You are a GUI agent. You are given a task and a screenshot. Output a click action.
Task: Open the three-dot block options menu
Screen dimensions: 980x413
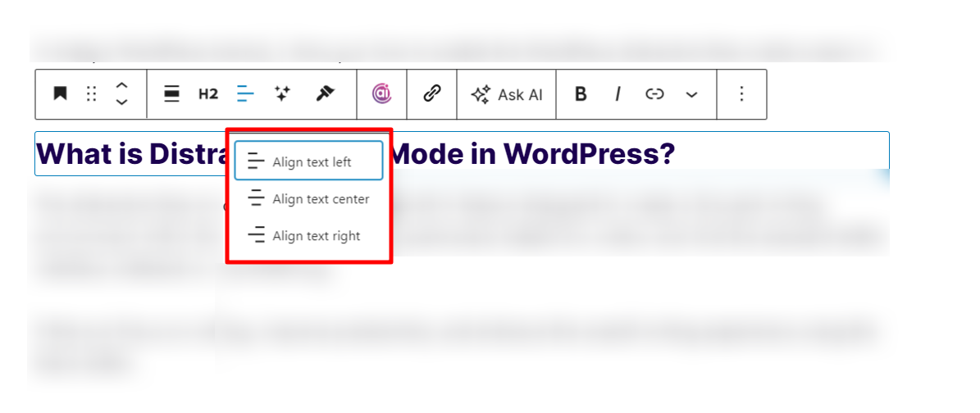742,94
